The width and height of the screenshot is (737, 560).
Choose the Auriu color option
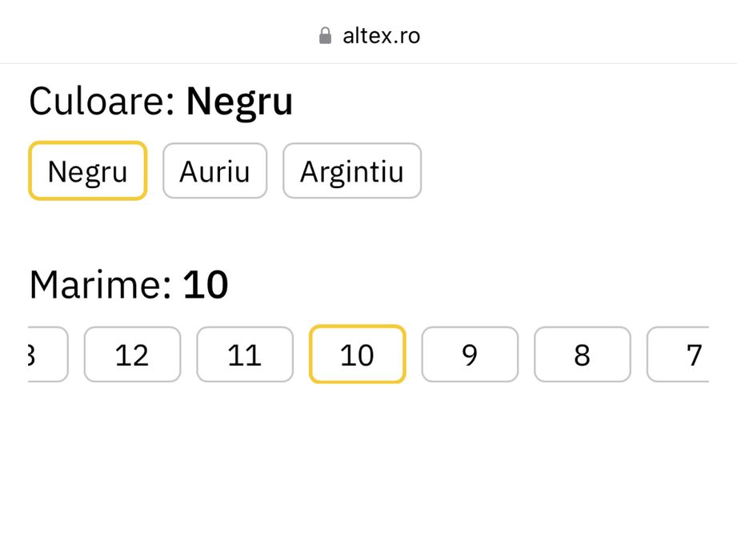click(x=214, y=171)
